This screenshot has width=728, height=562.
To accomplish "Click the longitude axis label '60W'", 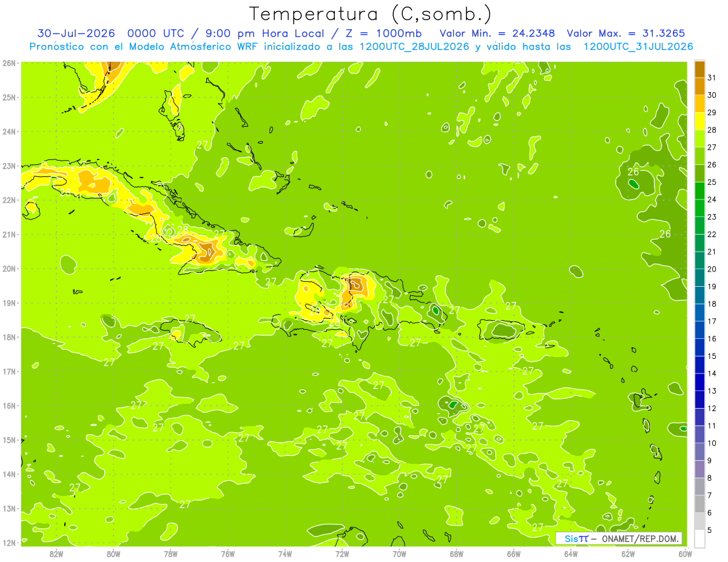I will click(684, 554).
